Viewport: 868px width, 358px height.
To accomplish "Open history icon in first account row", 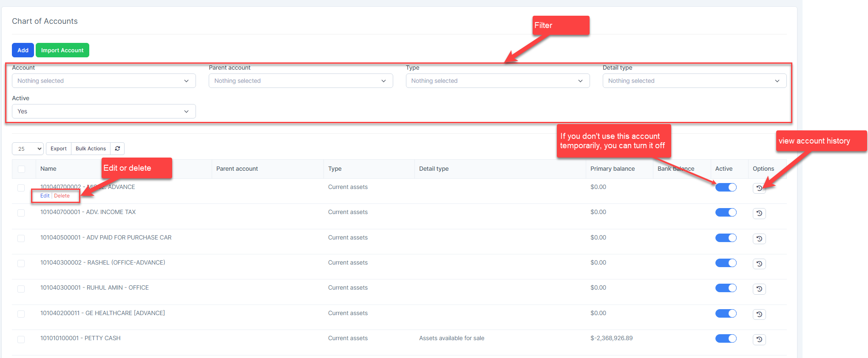I will tap(759, 188).
